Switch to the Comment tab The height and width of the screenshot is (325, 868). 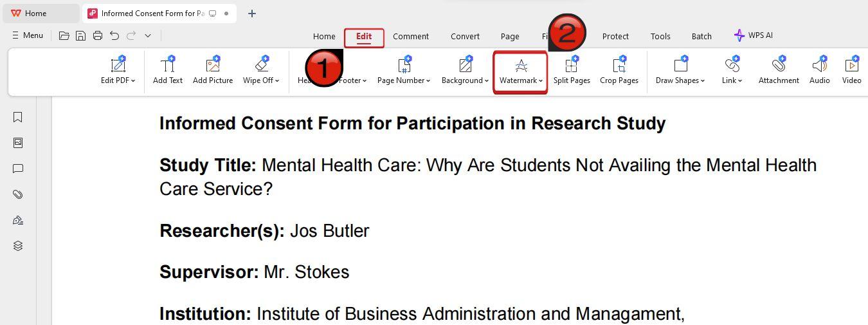point(411,36)
